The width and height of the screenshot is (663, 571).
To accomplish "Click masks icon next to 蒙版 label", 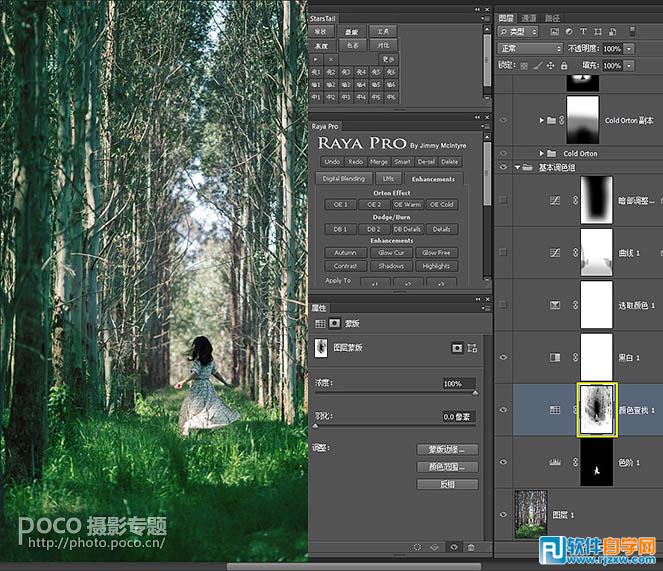I will click(334, 324).
